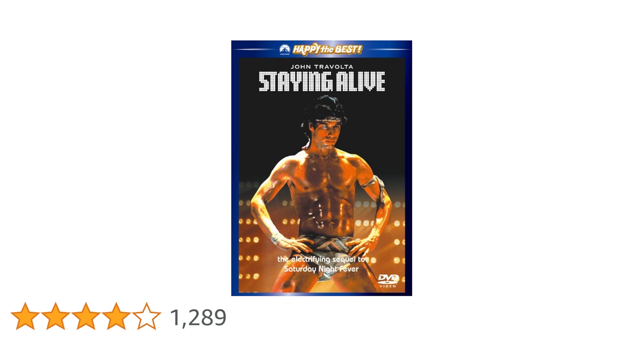Click the DVD Video logo on the cover
Viewport: 644px width, 337px height.
[388, 281]
